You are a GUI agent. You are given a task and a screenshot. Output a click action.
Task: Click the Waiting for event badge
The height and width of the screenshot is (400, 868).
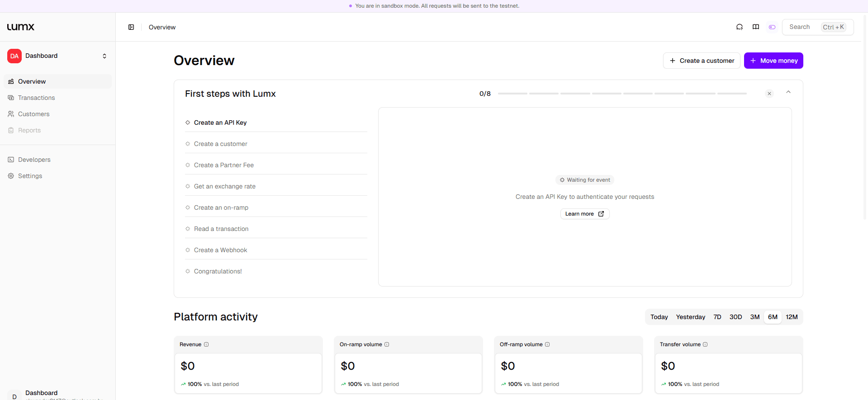pyautogui.click(x=585, y=180)
